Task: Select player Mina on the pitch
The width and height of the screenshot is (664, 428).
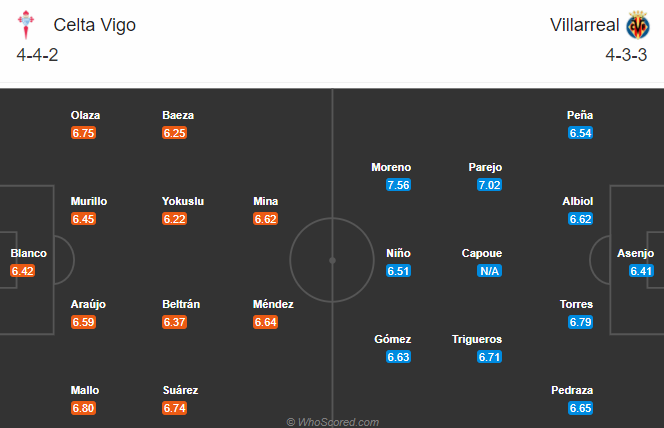Action: click(265, 201)
